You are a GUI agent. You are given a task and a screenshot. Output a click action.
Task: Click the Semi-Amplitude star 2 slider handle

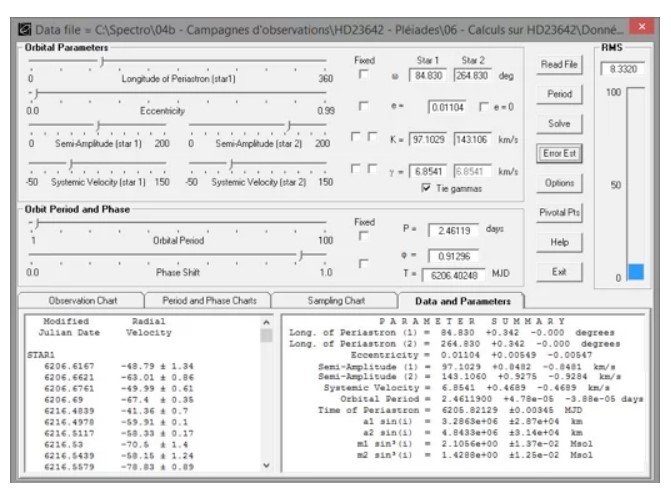tap(289, 125)
